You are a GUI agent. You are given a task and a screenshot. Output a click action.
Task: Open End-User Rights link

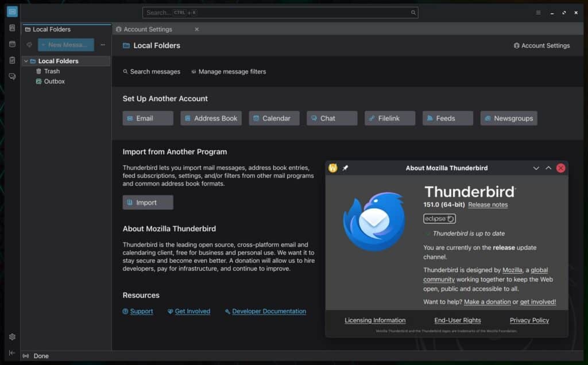(458, 320)
